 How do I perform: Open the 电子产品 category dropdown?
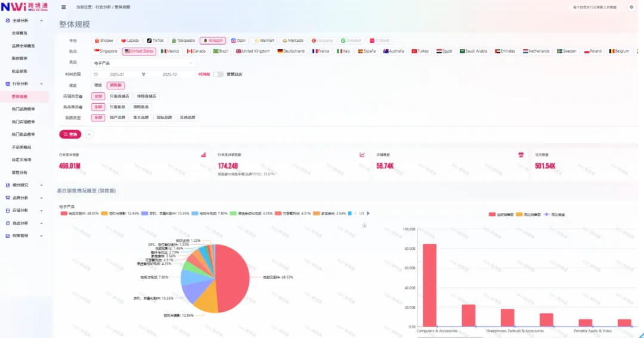143,63
